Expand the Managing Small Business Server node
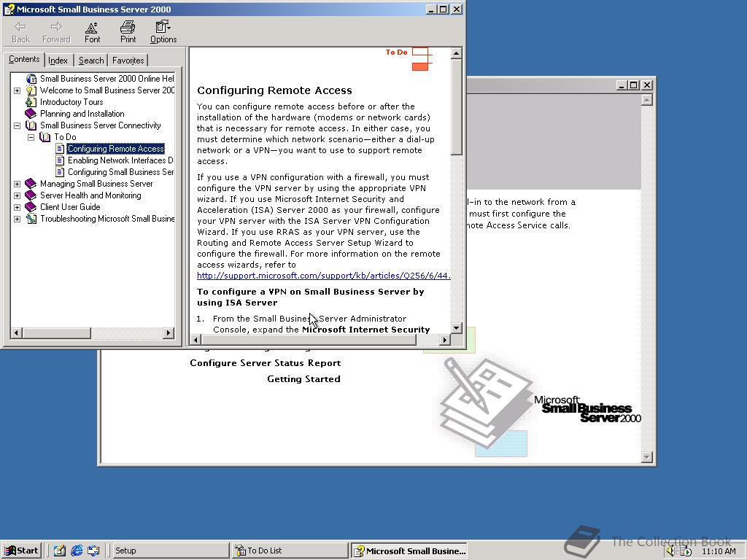Screen dimensions: 747x560 click(x=16, y=183)
